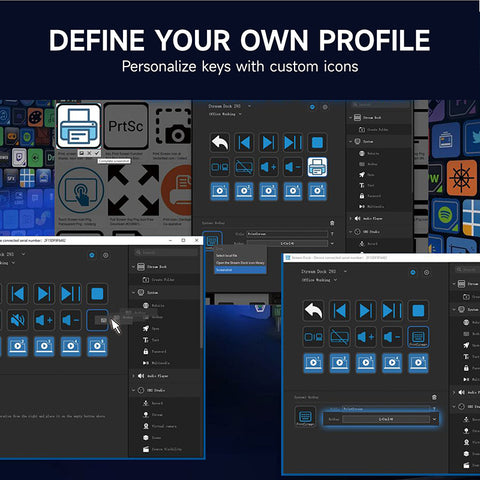Select the PrintScreen keyboard key in the lower-right window
This screenshot has width=480, height=480.
point(418,337)
